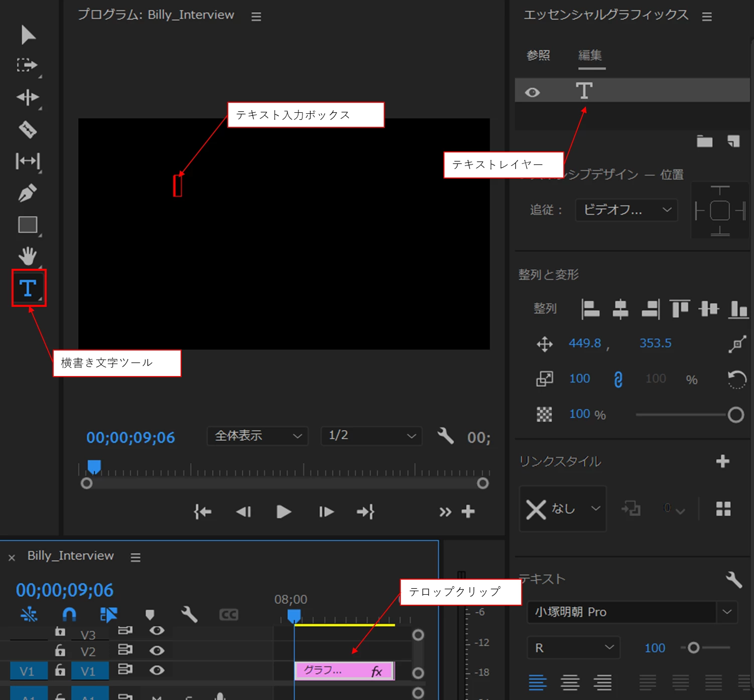Click the anchor point icon
The width and height of the screenshot is (754, 700).
737,344
